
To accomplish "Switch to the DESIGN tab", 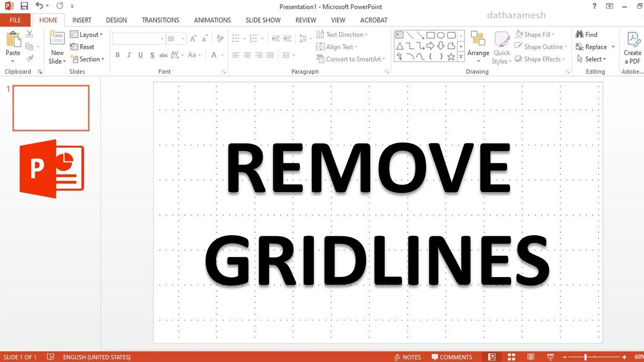I will pos(116,20).
